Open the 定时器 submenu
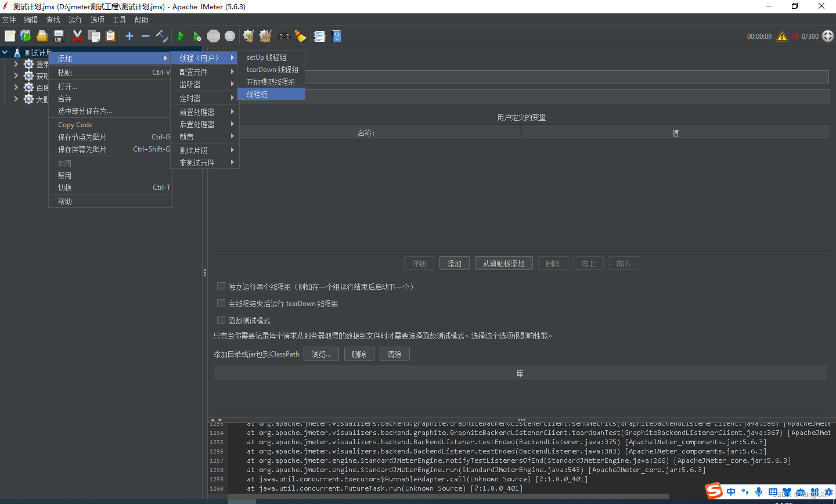The height and width of the screenshot is (504, 836). tap(205, 98)
